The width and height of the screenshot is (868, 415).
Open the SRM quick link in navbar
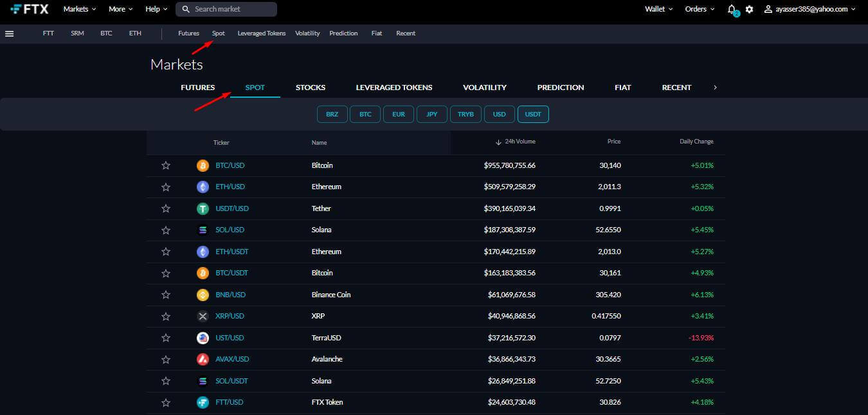(x=77, y=33)
